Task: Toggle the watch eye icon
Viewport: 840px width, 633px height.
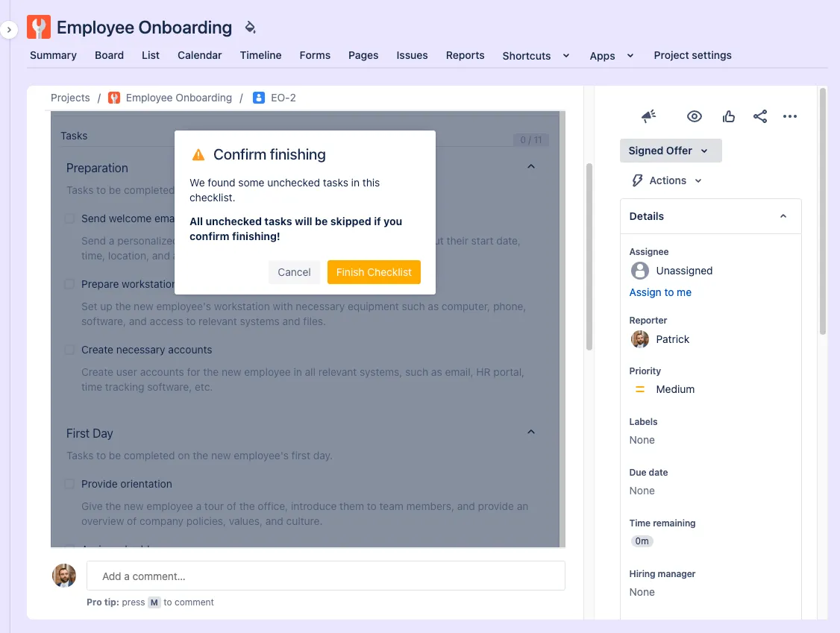Action: (695, 116)
